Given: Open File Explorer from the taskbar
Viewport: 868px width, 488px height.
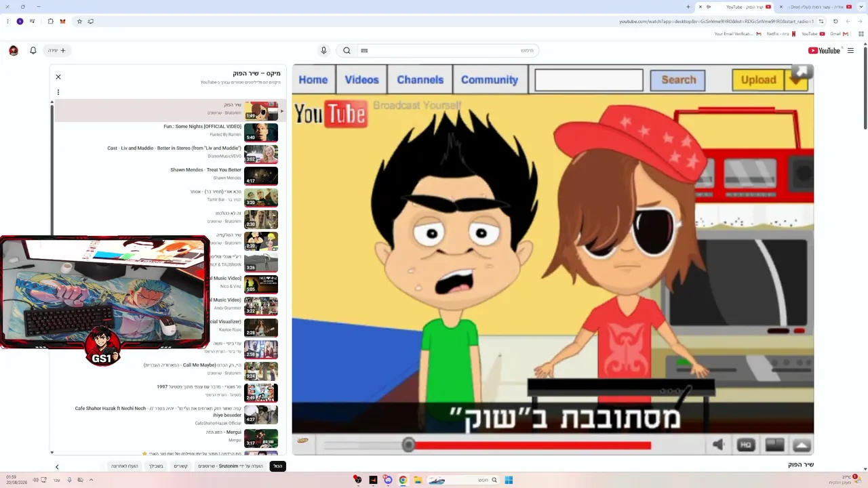Looking at the screenshot, I should (x=418, y=480).
